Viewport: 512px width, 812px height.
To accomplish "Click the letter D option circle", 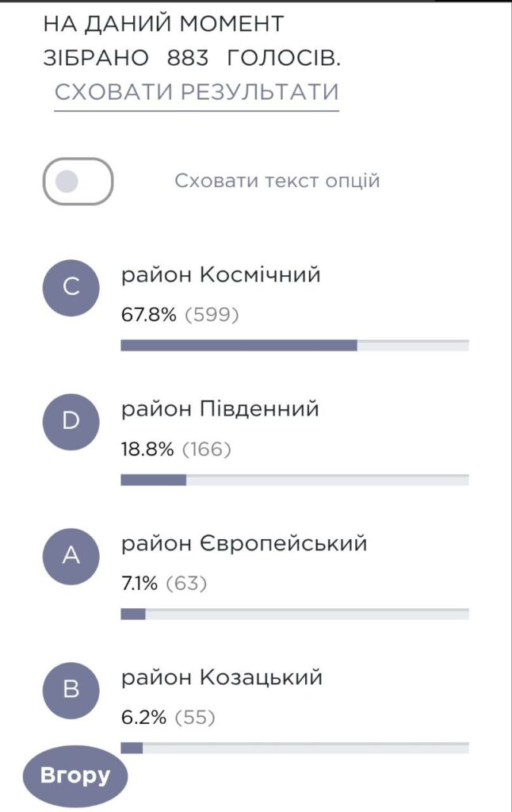I will click(x=71, y=421).
